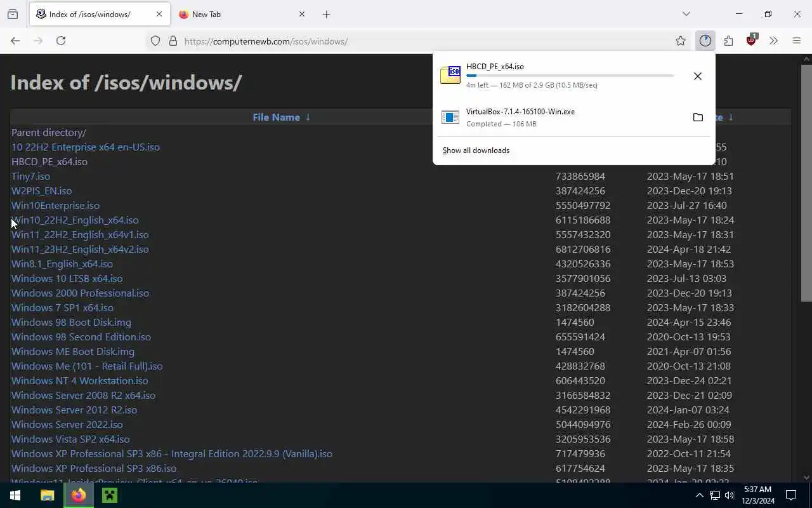Download Windows XP Professional SP3 x86.iso
This screenshot has width=812, height=508.
click(94, 468)
